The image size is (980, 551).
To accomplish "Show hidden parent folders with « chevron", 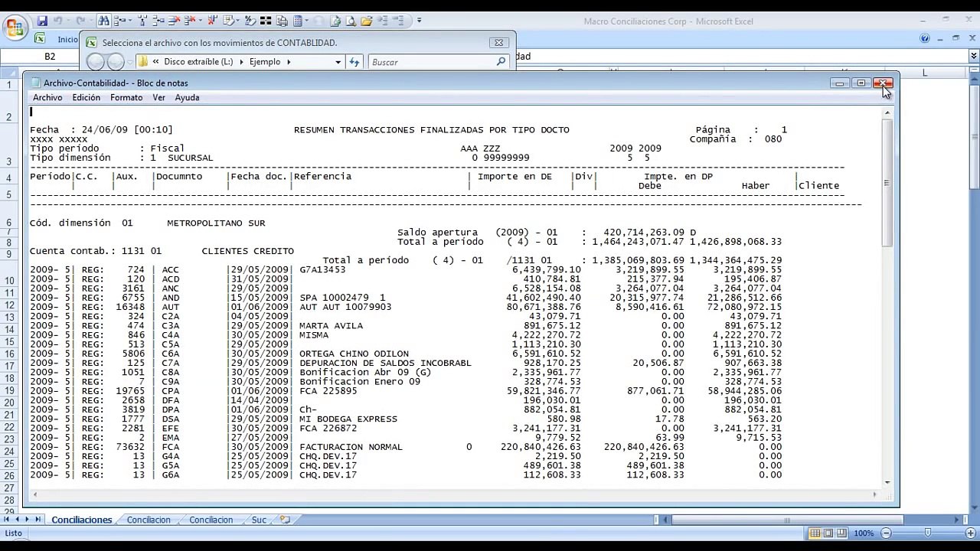I will (x=155, y=62).
